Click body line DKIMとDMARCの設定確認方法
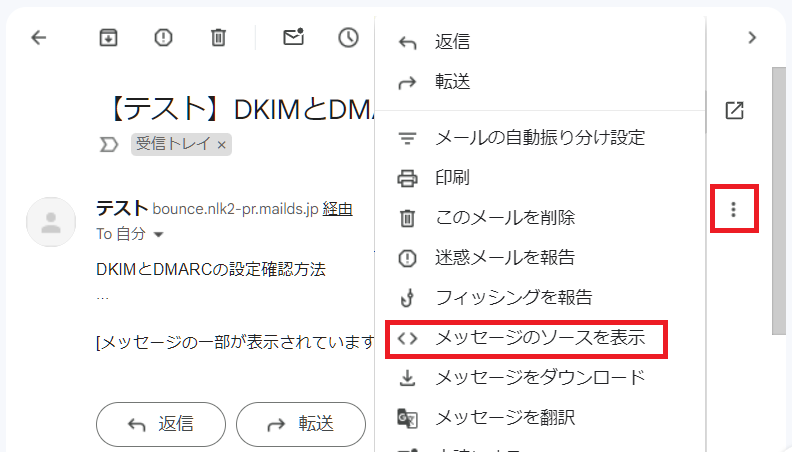 pos(211,269)
